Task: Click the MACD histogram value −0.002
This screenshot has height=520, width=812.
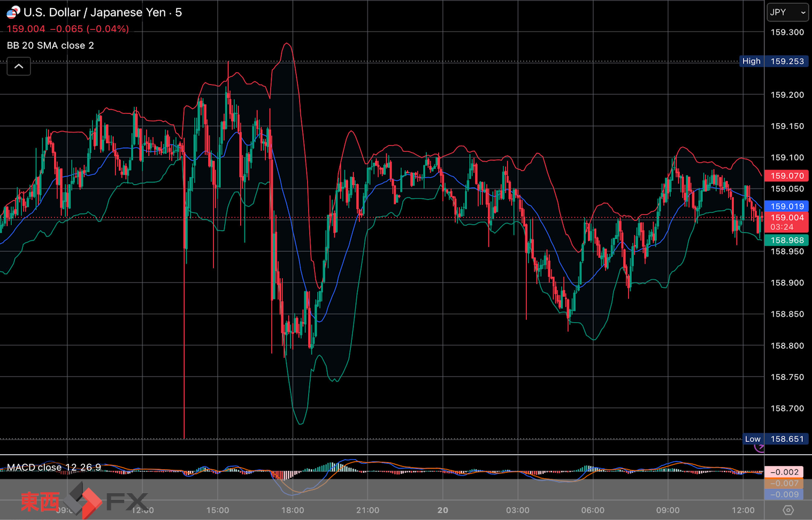Action: 784,472
